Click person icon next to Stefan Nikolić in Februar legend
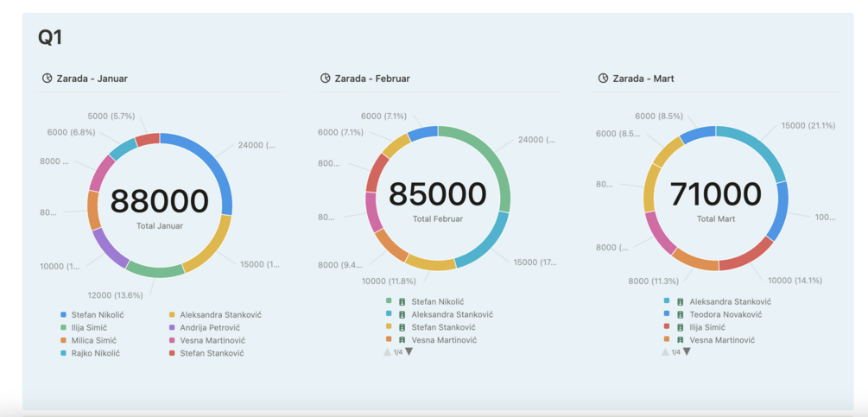The image size is (868, 417). 402,302
